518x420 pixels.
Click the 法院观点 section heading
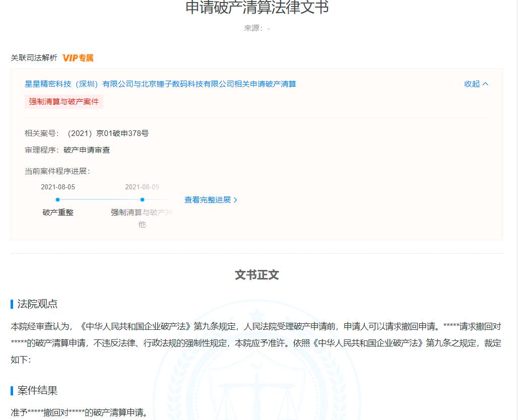(x=37, y=304)
